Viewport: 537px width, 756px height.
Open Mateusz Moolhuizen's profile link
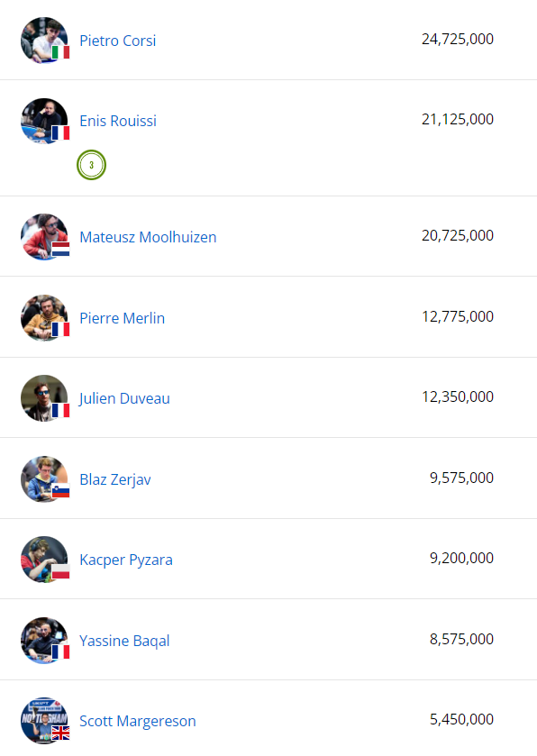click(148, 237)
